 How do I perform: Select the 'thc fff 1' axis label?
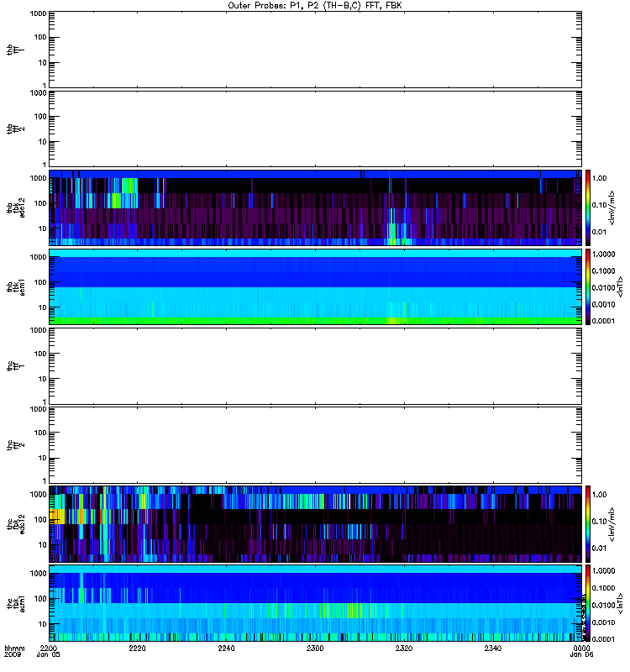click(x=15, y=366)
